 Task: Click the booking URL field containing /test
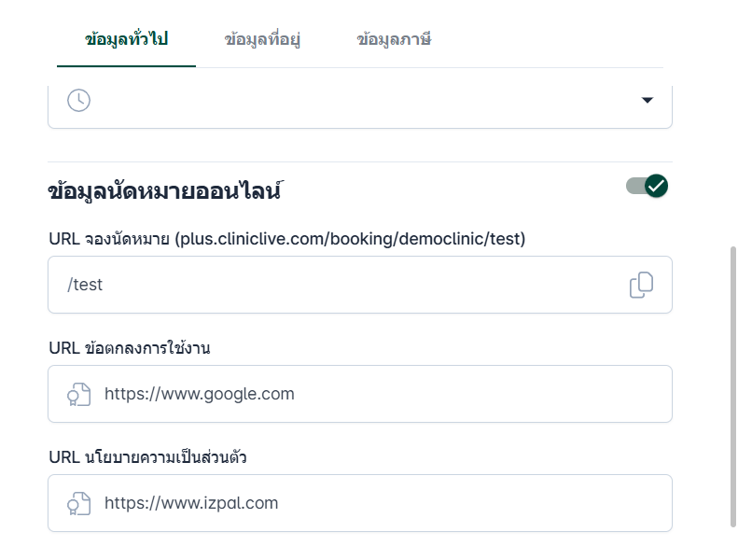coord(336,285)
